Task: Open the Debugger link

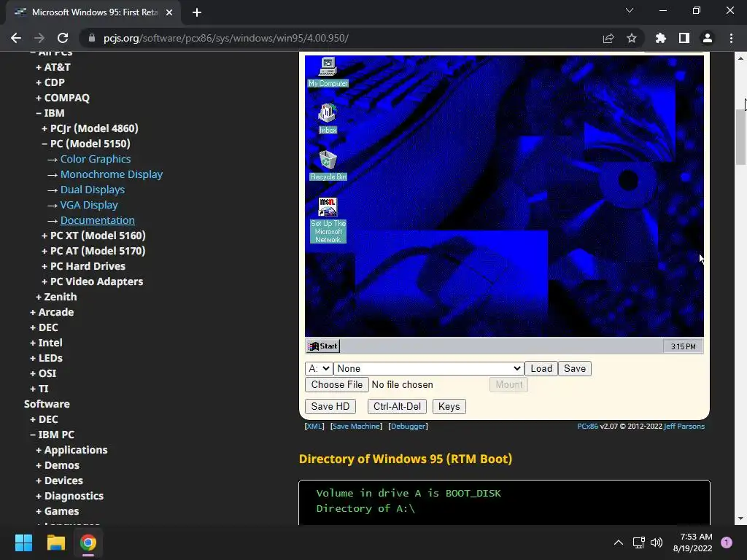Action: click(x=408, y=426)
